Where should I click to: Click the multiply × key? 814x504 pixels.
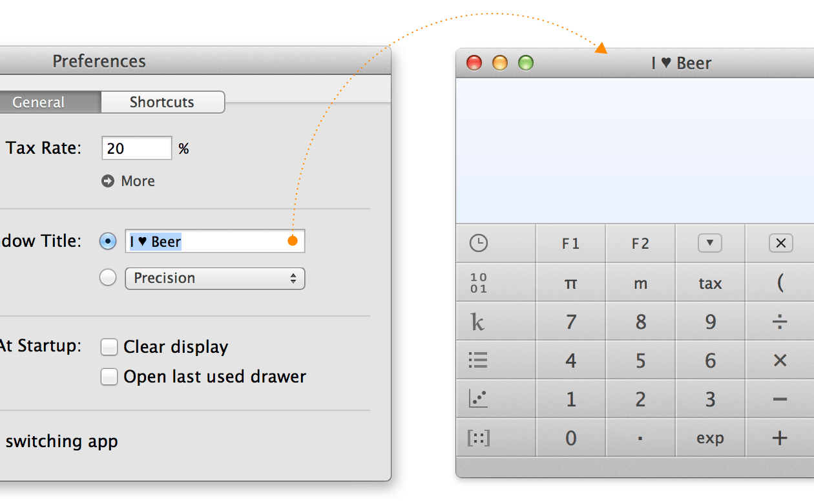pos(780,360)
